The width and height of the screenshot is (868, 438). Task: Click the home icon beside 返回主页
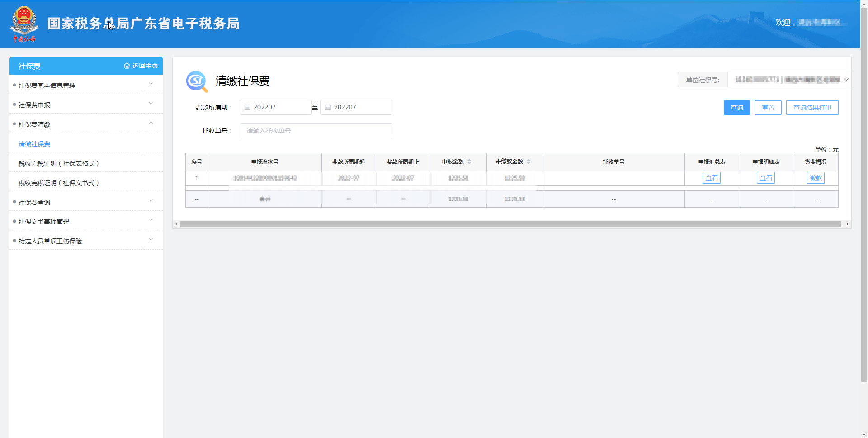[x=127, y=66]
